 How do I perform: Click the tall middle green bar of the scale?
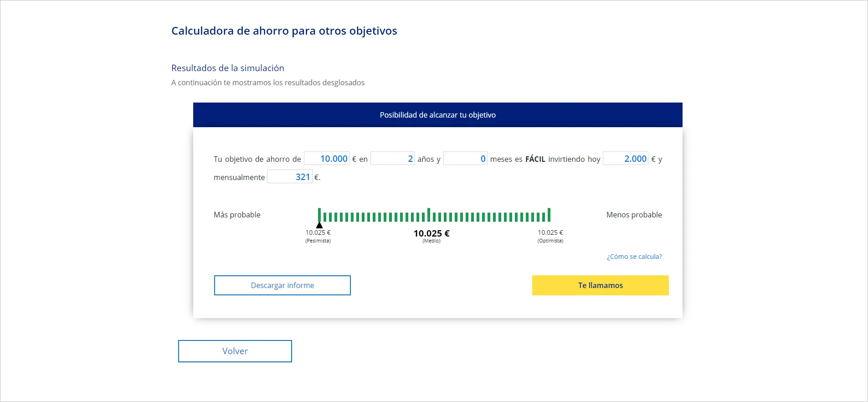point(429,215)
